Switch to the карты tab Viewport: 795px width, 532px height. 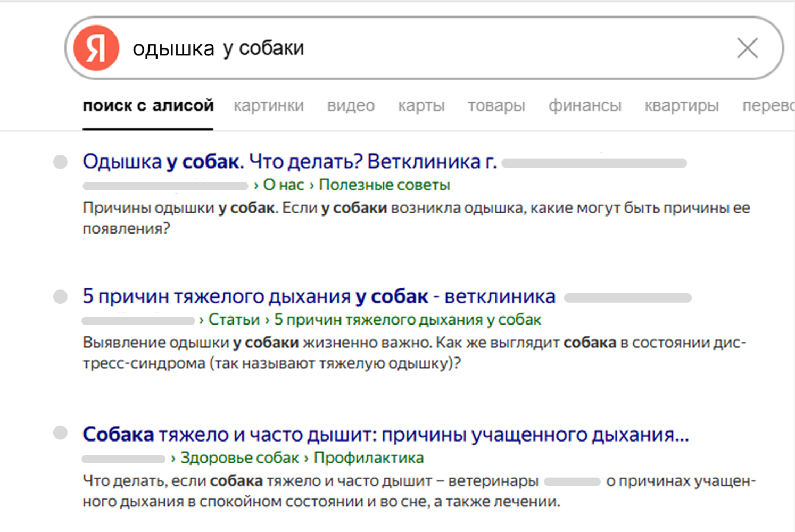pyautogui.click(x=422, y=105)
